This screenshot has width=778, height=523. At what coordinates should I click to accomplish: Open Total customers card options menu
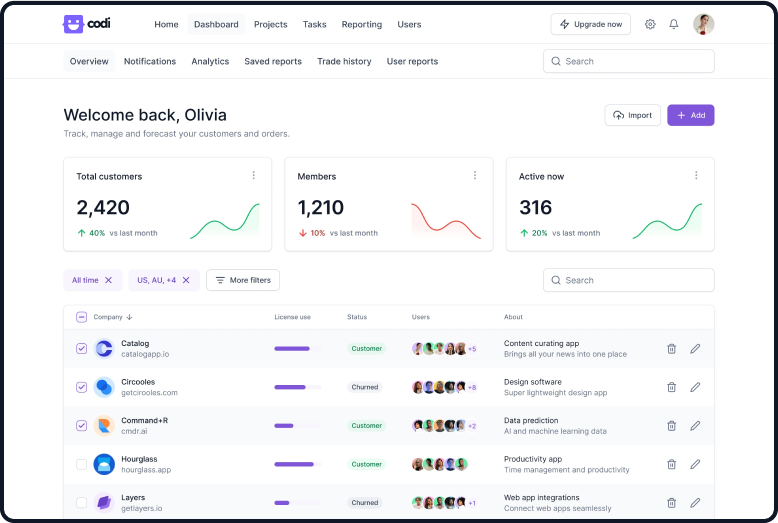[253, 175]
